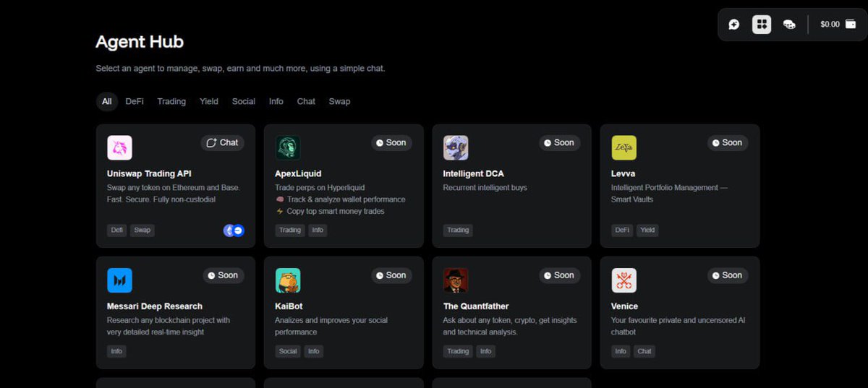Click Social tag on KaiBot card
This screenshot has height=388, width=868.
288,351
